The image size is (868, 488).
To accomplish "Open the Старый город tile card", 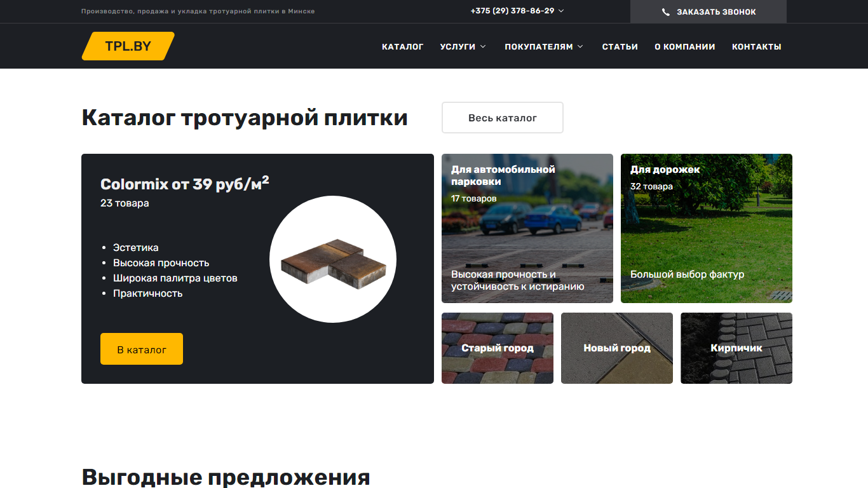I will (498, 348).
